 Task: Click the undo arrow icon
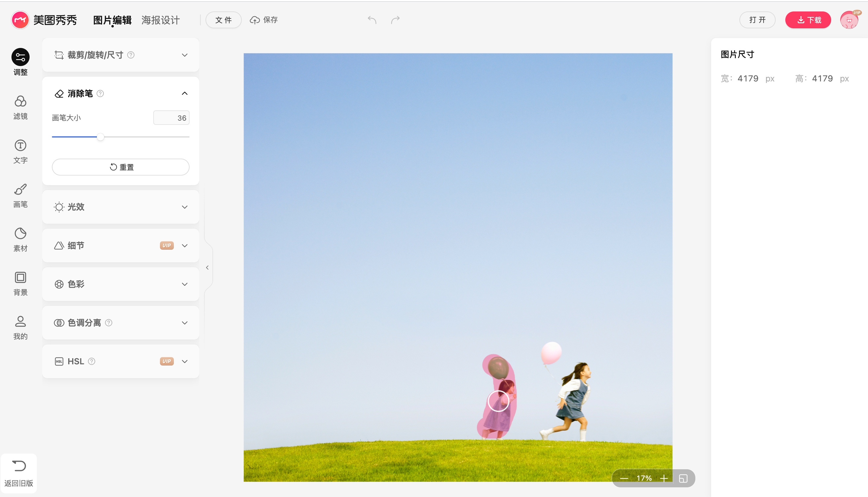click(372, 20)
